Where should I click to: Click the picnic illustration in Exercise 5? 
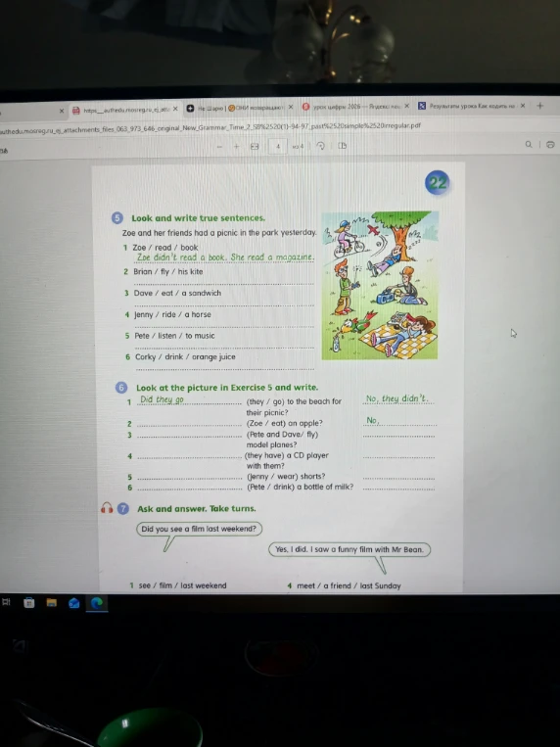(380, 285)
